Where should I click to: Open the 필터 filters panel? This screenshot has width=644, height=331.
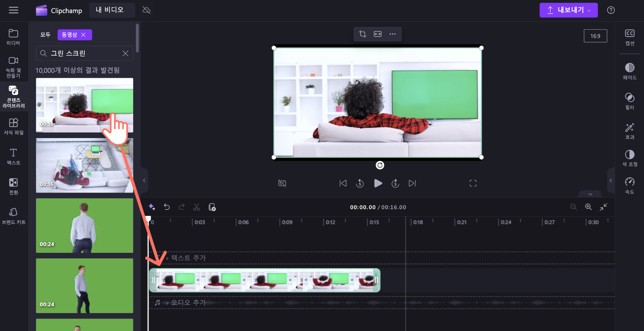click(629, 101)
